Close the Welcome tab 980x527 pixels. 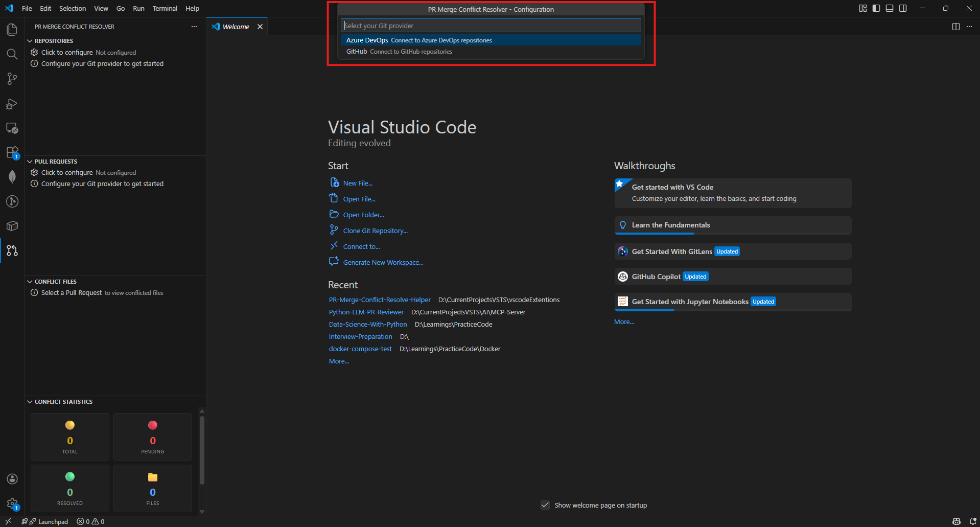tap(260, 27)
